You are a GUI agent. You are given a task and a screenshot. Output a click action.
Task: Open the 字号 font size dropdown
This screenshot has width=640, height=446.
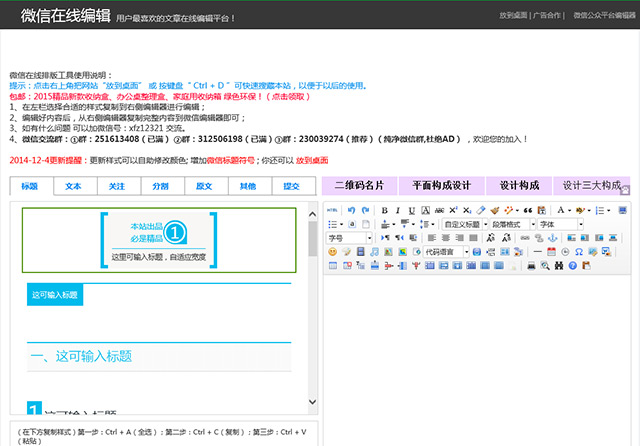pos(349,238)
